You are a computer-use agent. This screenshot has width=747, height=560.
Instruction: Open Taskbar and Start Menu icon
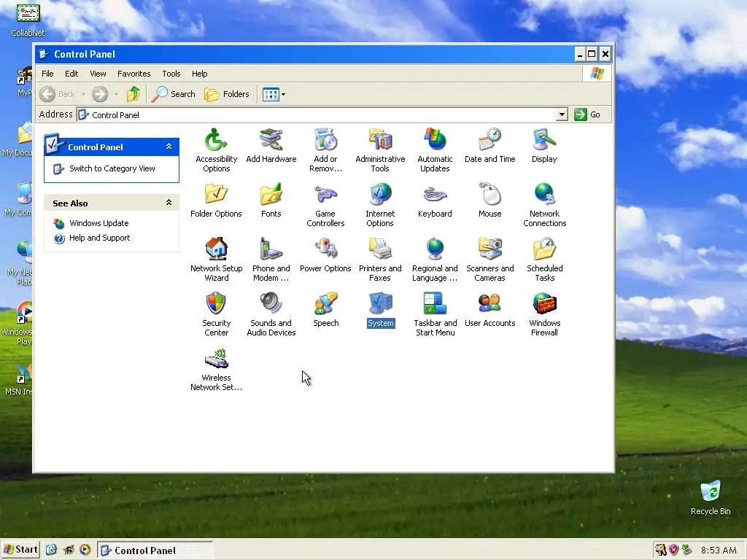[435, 314]
